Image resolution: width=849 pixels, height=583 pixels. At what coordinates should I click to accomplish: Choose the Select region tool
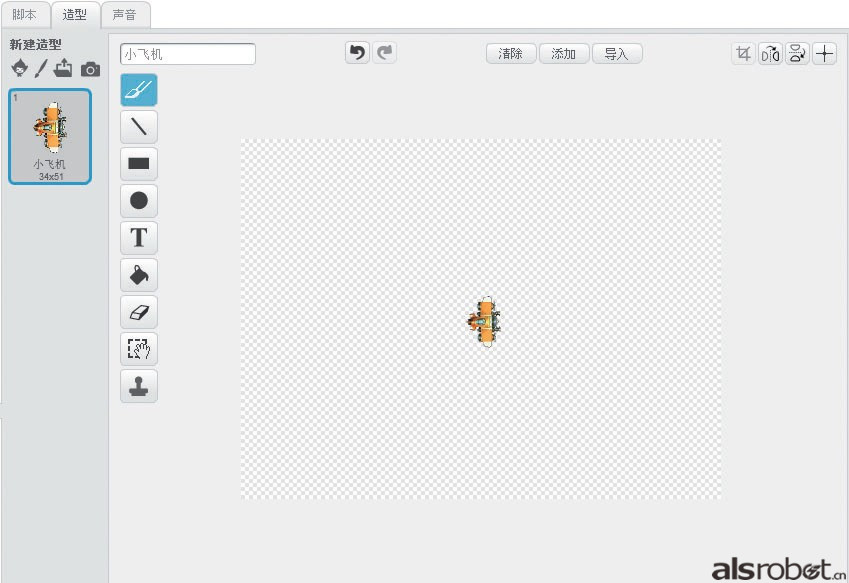(x=139, y=349)
